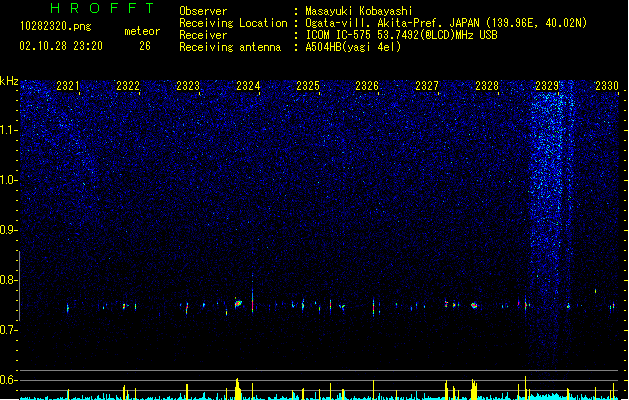
Task: Click the 0.9 frequency axis label
Action: tap(9, 230)
